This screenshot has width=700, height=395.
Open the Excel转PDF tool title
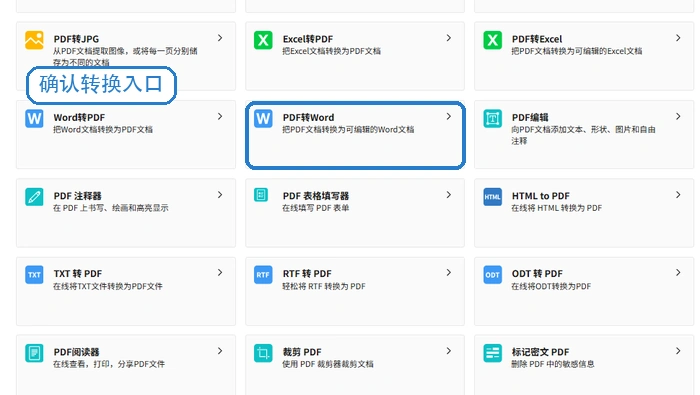click(x=308, y=39)
